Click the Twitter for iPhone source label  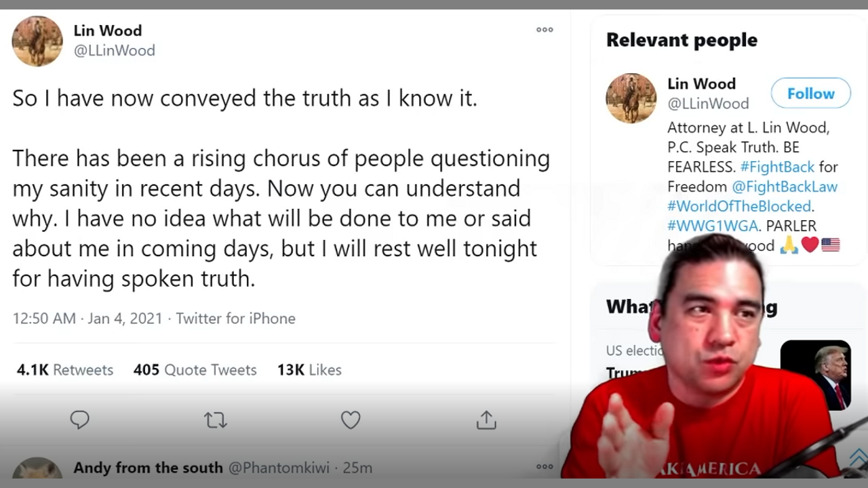[235, 319]
